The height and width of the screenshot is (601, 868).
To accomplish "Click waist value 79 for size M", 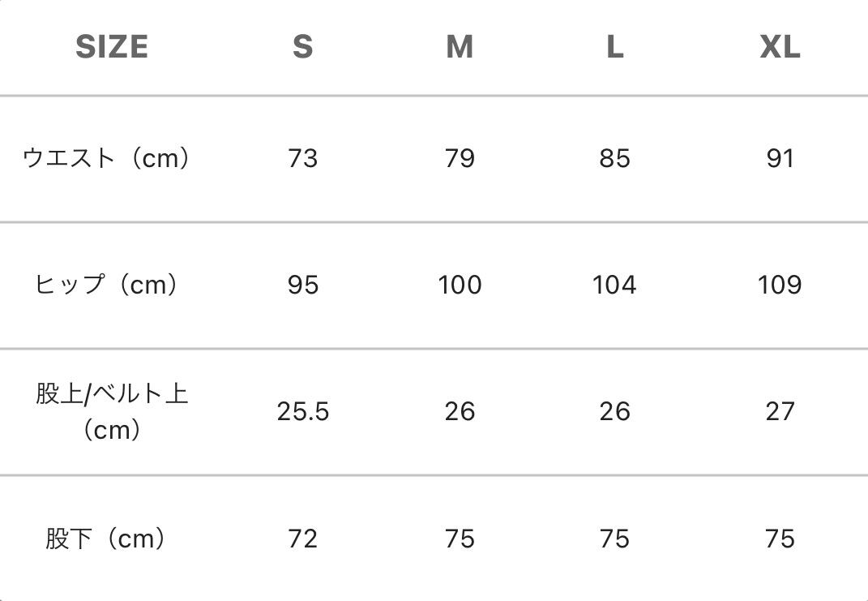I will pyautogui.click(x=460, y=158).
